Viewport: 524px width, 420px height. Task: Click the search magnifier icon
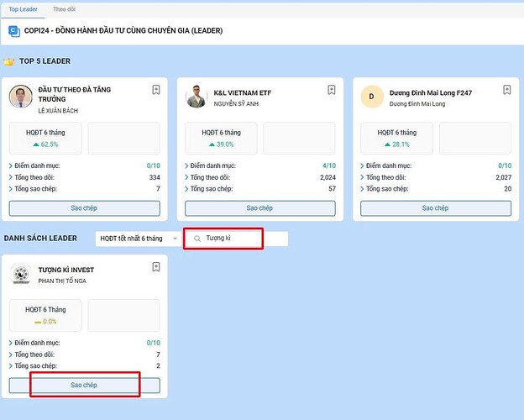point(197,239)
